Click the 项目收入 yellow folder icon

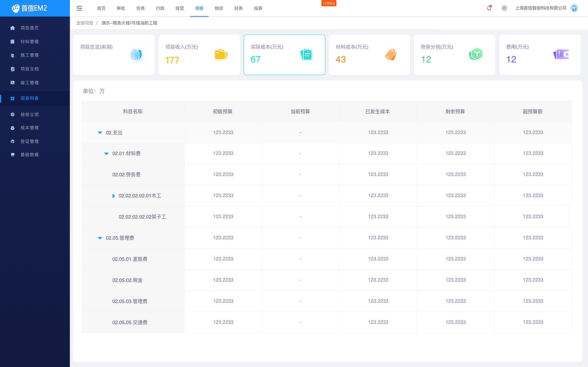click(221, 54)
